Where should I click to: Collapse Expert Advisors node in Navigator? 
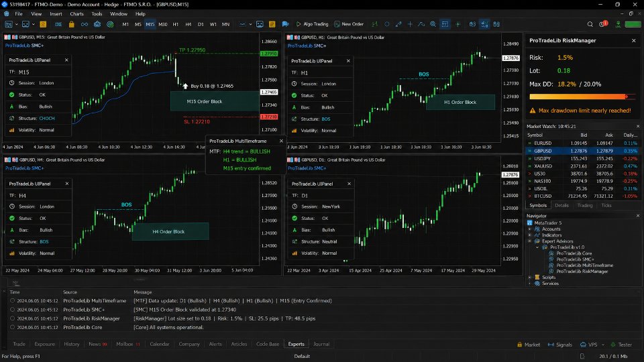point(530,241)
